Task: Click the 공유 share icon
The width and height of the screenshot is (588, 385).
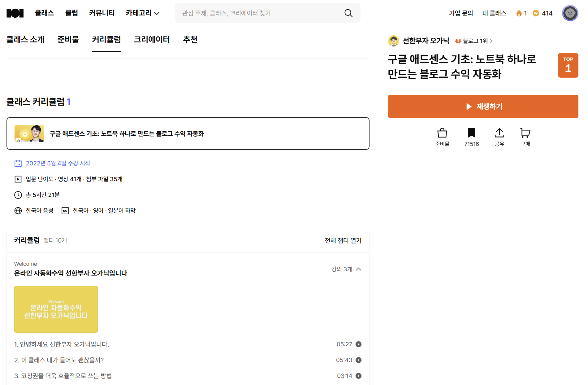Action: [x=499, y=133]
